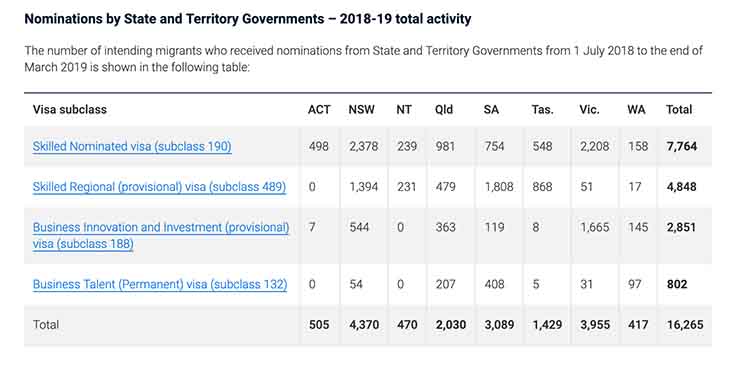
Task: Select subclass 132 total 802
Action: [677, 284]
